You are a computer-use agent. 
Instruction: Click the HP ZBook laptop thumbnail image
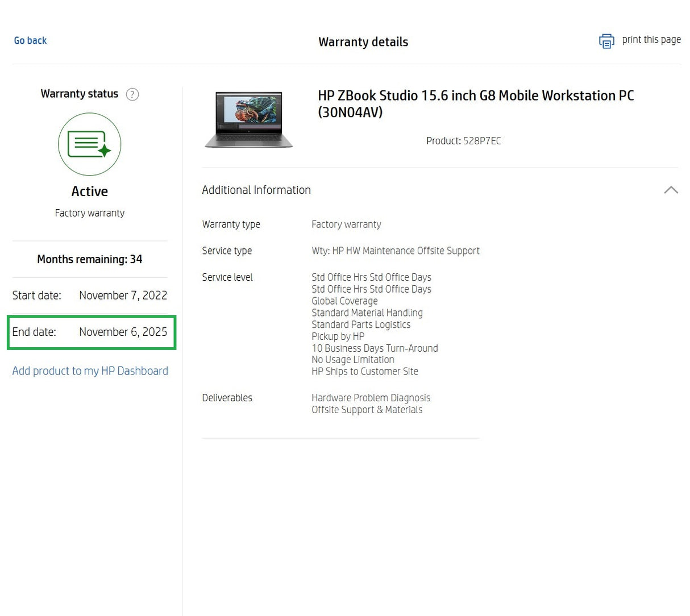point(248,120)
